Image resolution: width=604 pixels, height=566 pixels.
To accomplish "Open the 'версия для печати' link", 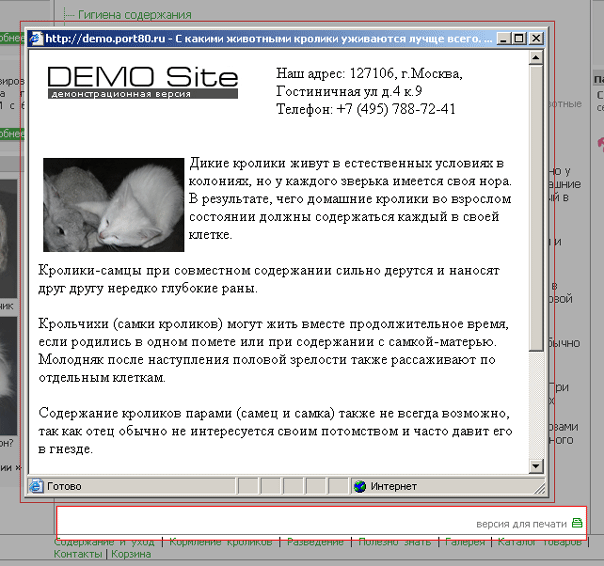I will pos(522,523).
